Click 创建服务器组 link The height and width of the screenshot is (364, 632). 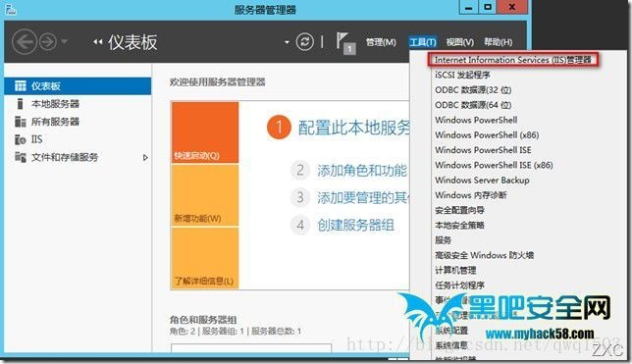(x=355, y=225)
